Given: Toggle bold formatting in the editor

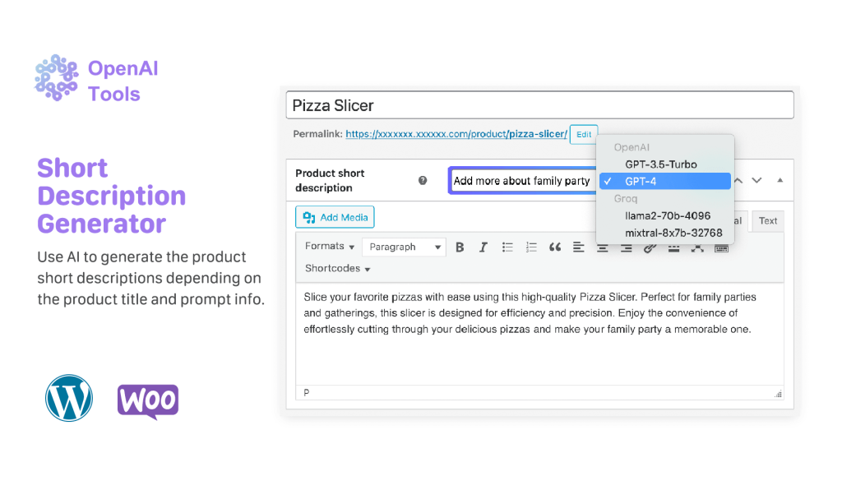Looking at the screenshot, I should click(459, 247).
